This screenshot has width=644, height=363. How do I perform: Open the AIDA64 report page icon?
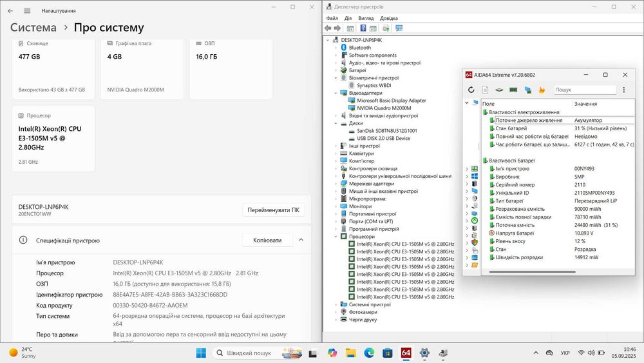point(485,90)
